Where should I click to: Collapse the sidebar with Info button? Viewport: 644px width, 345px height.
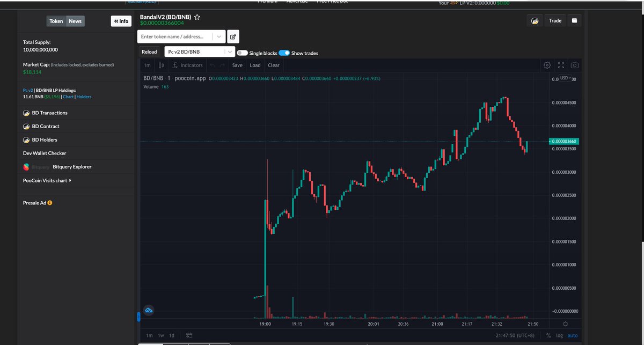[x=122, y=21]
